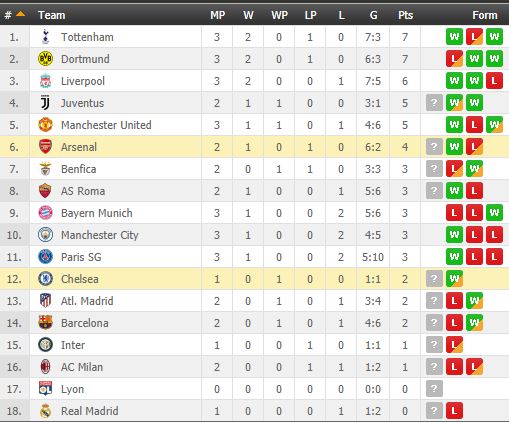This screenshot has width=509, height=423.
Task: Click the Barcelona crest icon
Action: 45,323
